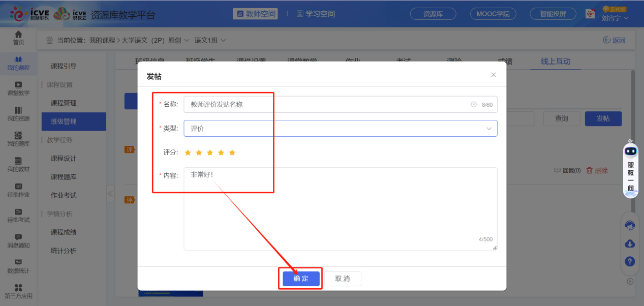Open 我的资源 from the left sidebar

(x=18, y=114)
